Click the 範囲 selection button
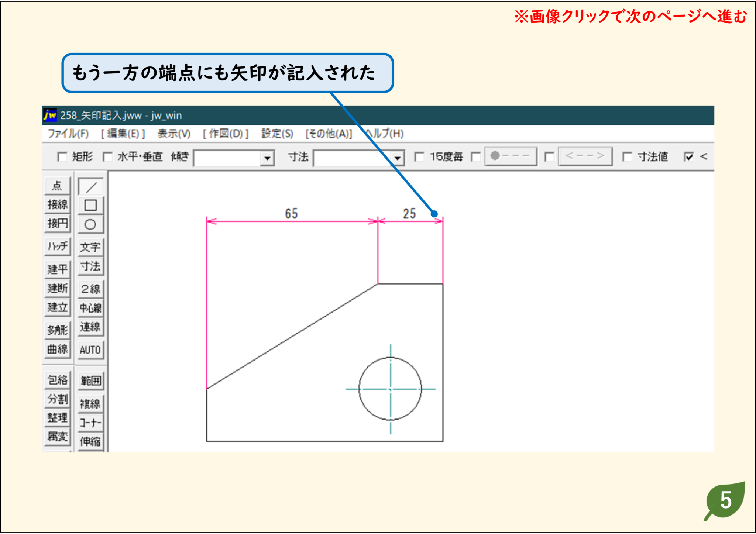 pos(90,381)
